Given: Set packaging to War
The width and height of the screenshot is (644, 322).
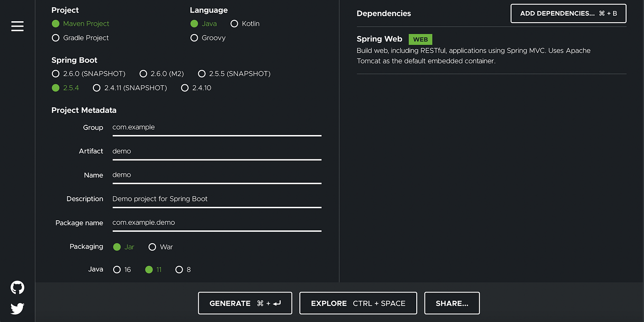Looking at the screenshot, I should (x=152, y=246).
